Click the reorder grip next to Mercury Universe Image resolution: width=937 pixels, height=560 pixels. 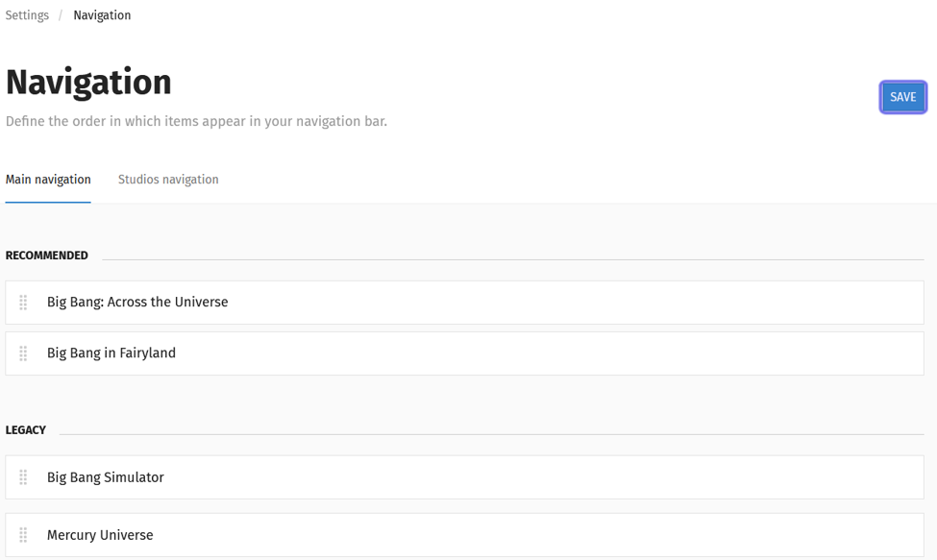tap(23, 535)
